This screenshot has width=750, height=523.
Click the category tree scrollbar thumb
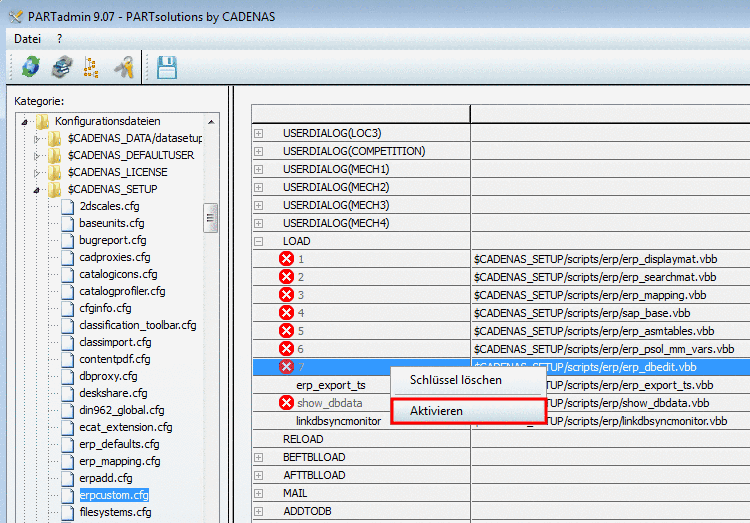210,218
